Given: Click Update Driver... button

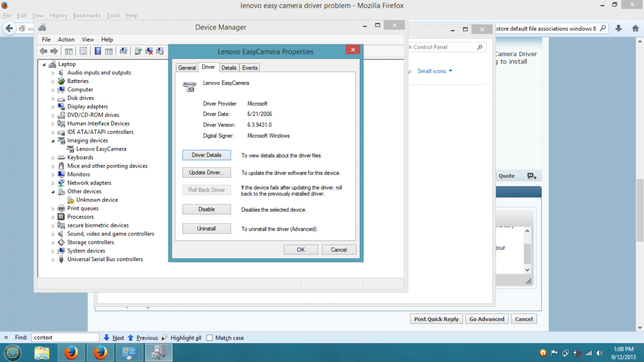Looking at the screenshot, I should coord(207,172).
